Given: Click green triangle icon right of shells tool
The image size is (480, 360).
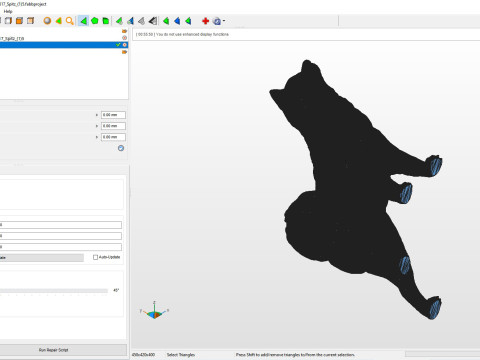Looking at the screenshot, I should point(119,21).
